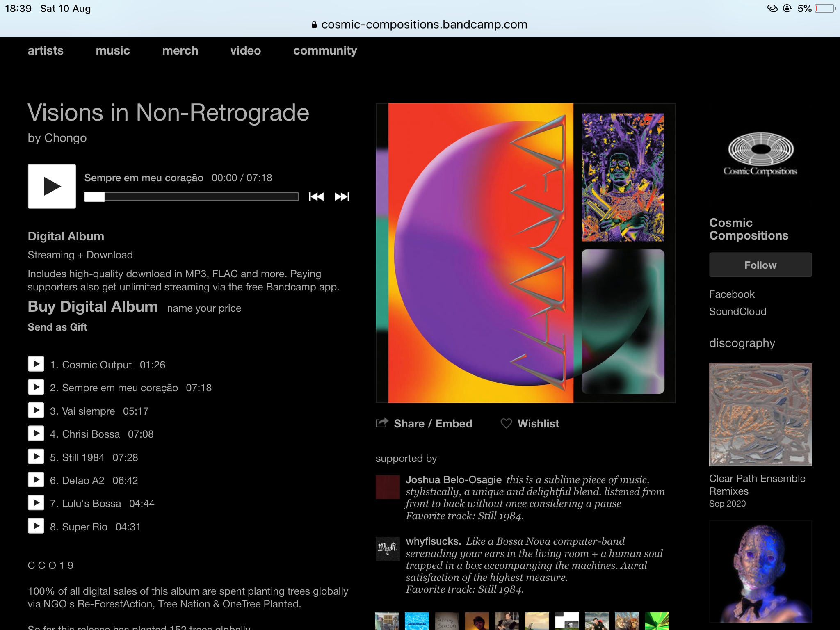The height and width of the screenshot is (630, 840).
Task: Open Share / Embed text link
Action: pos(433,423)
